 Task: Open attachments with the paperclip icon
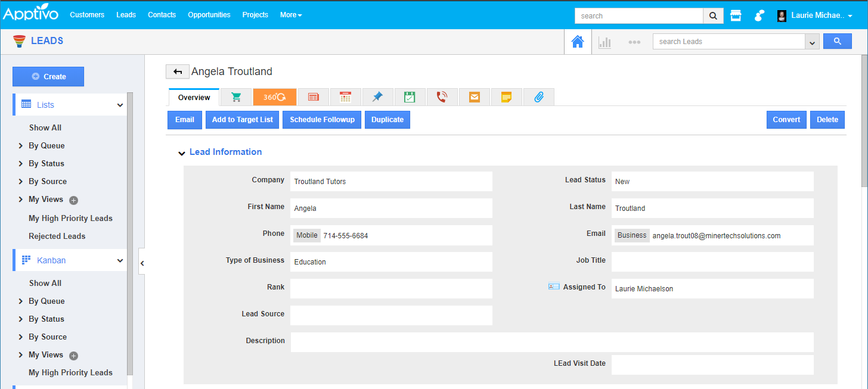click(538, 97)
